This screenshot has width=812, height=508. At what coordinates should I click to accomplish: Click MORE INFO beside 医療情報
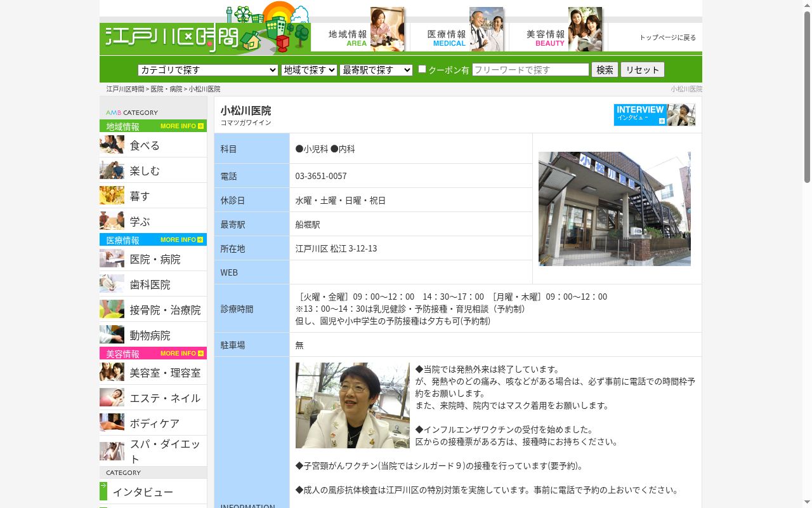pos(182,239)
